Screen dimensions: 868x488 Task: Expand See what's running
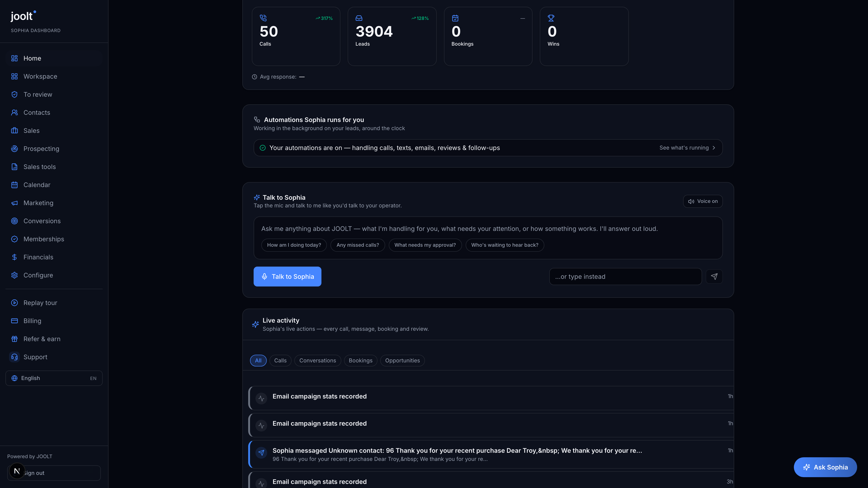pos(687,148)
